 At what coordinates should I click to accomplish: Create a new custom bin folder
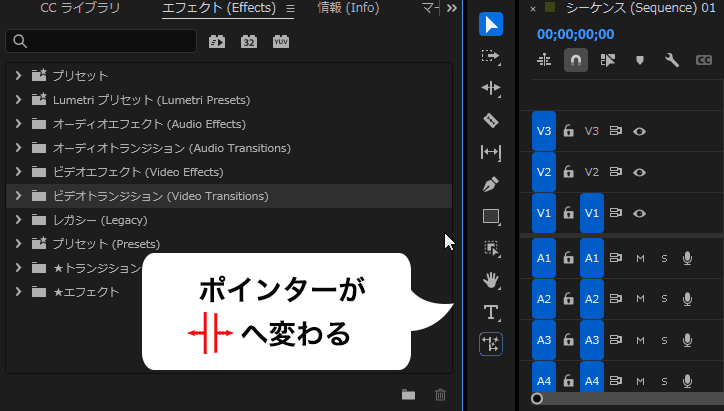coord(408,394)
